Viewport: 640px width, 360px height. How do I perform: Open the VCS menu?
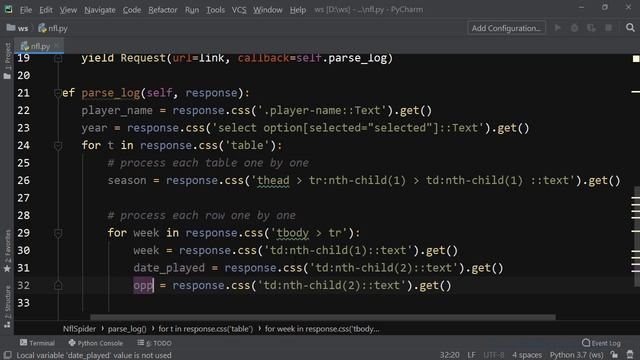point(239,9)
